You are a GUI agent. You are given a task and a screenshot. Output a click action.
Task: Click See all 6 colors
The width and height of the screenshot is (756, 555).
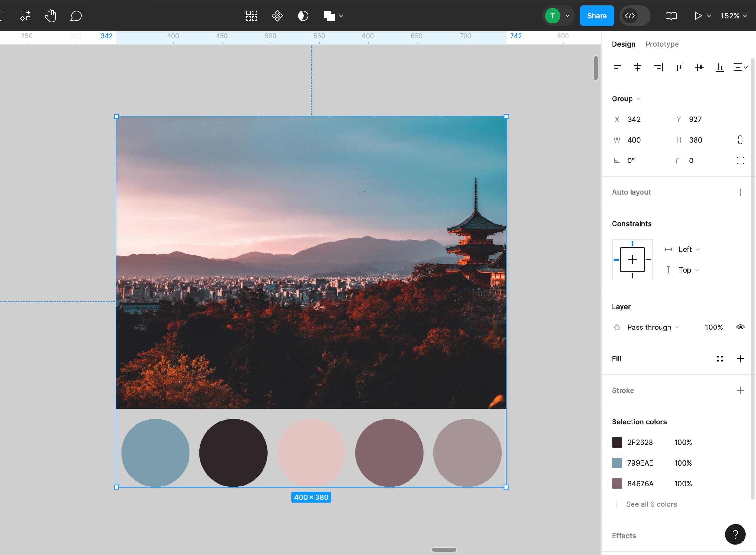(651, 504)
